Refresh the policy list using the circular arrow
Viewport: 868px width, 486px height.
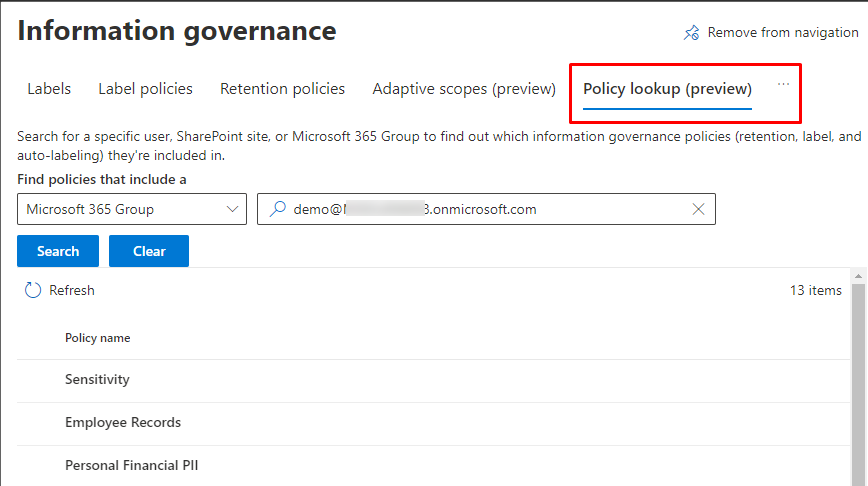coord(33,290)
